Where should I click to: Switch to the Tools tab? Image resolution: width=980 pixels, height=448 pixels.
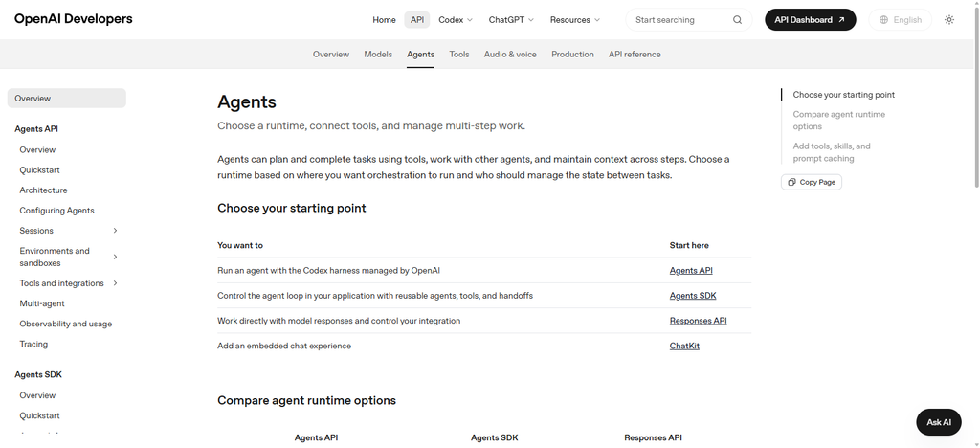(458, 55)
